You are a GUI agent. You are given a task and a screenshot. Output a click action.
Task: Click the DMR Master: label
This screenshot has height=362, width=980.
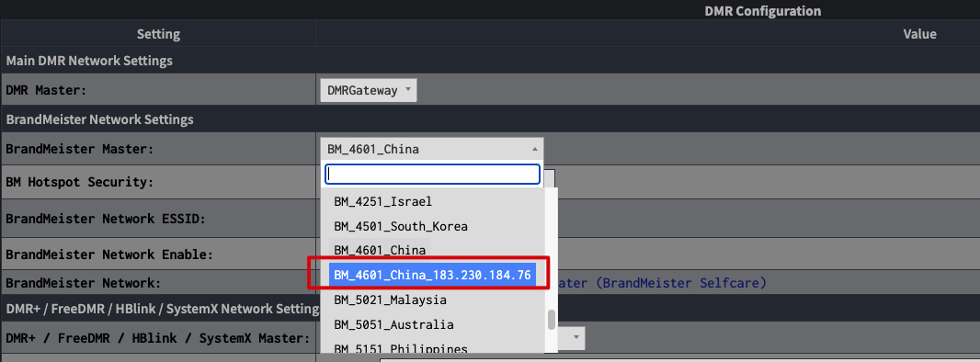click(x=46, y=90)
